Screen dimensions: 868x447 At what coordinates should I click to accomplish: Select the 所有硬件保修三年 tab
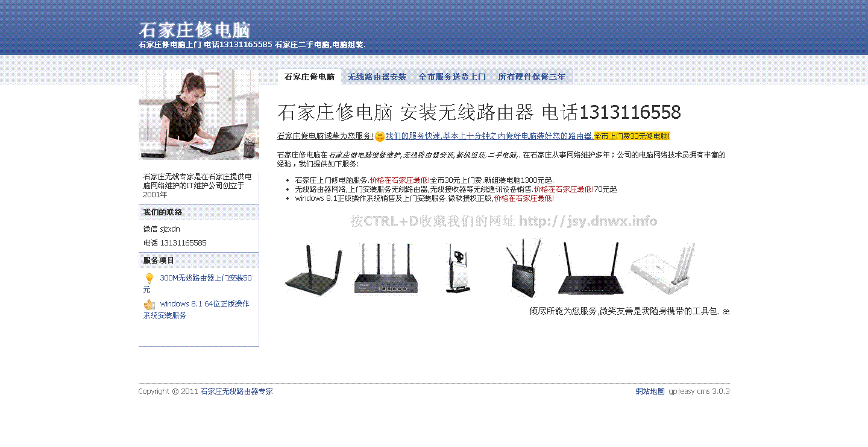tap(532, 77)
